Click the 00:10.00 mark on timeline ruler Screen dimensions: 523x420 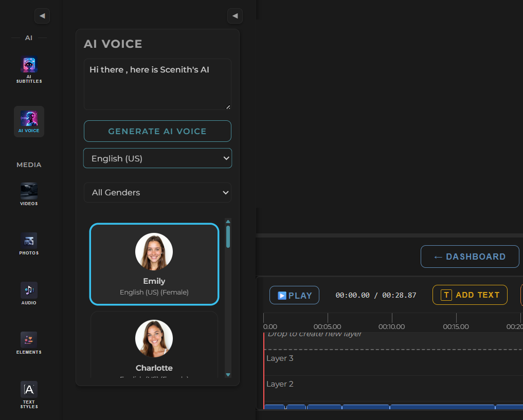click(392, 326)
